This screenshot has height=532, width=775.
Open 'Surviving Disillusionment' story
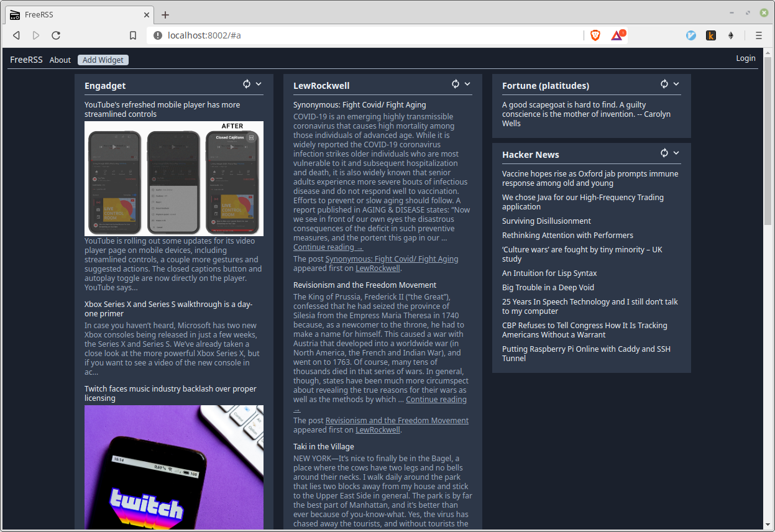click(x=546, y=221)
